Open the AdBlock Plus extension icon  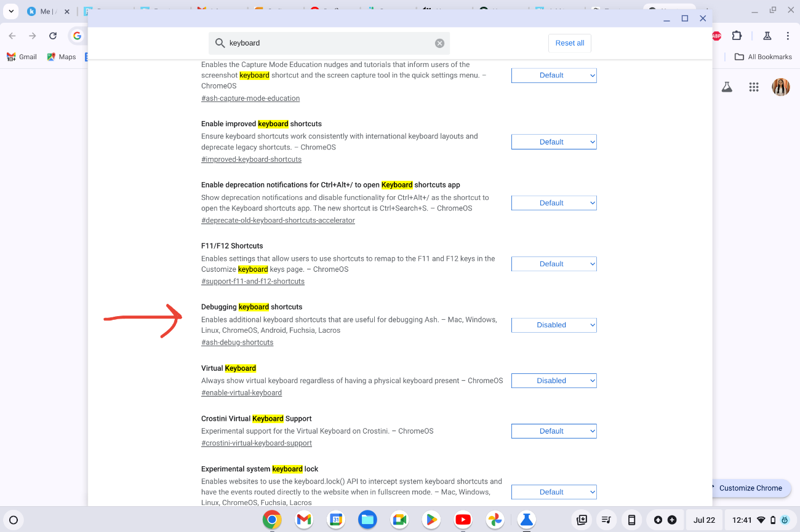point(716,36)
